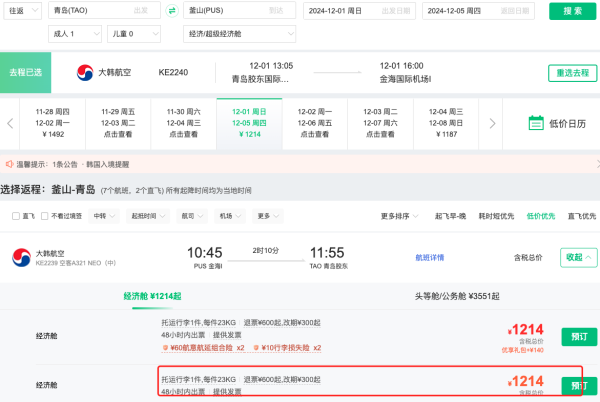Image resolution: width=600 pixels, height=402 pixels.
Task: Select the 12-03 周二 date tab
Action: coord(380,123)
